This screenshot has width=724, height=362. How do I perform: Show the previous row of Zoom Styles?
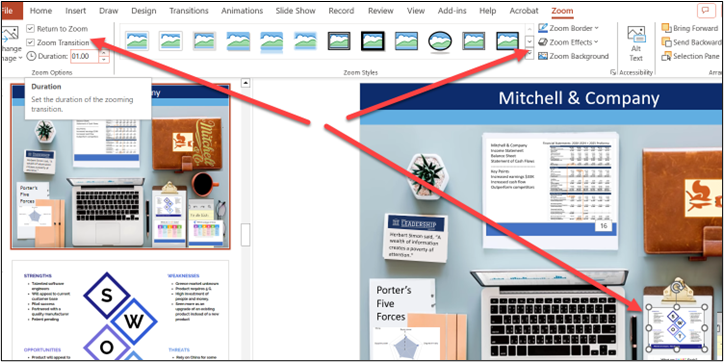pos(530,29)
